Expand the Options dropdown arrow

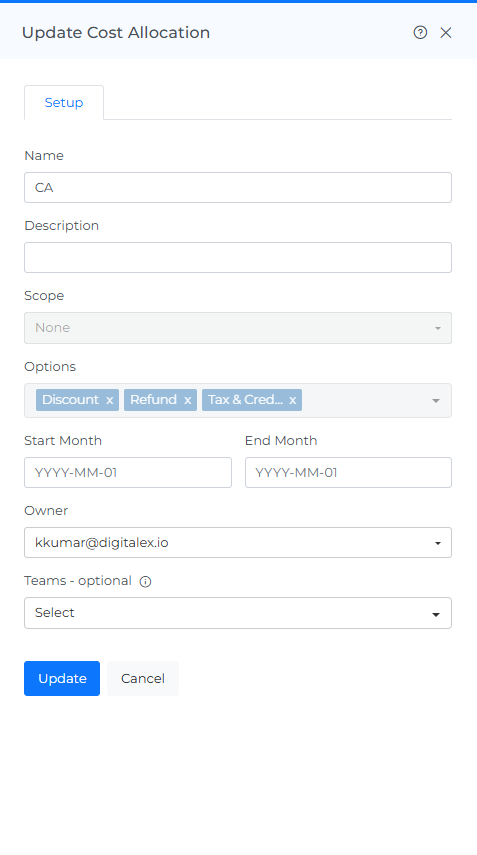tap(436, 401)
